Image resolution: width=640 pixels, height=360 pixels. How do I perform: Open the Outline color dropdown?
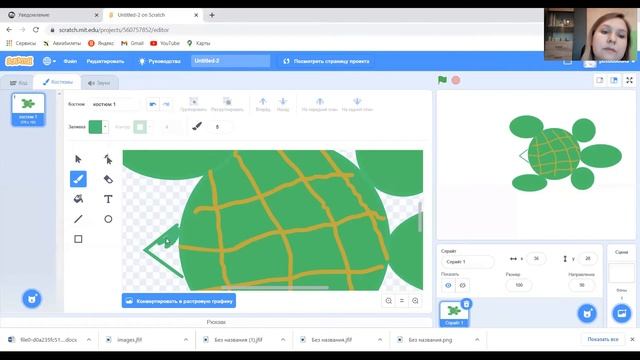[x=149, y=127]
